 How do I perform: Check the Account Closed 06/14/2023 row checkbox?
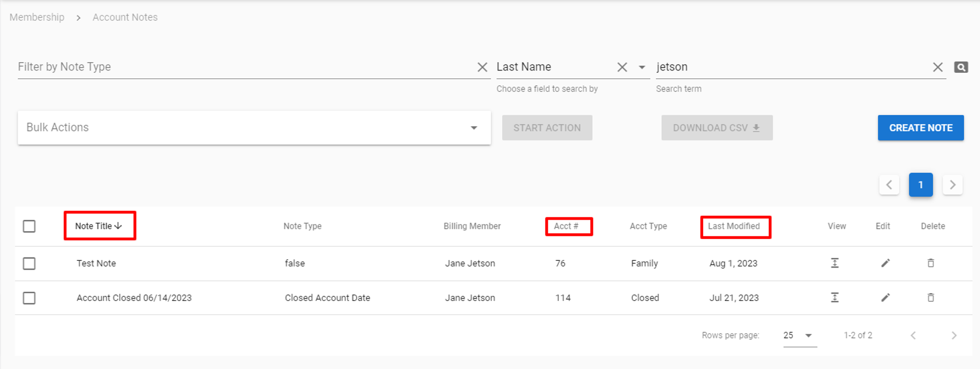click(x=29, y=298)
